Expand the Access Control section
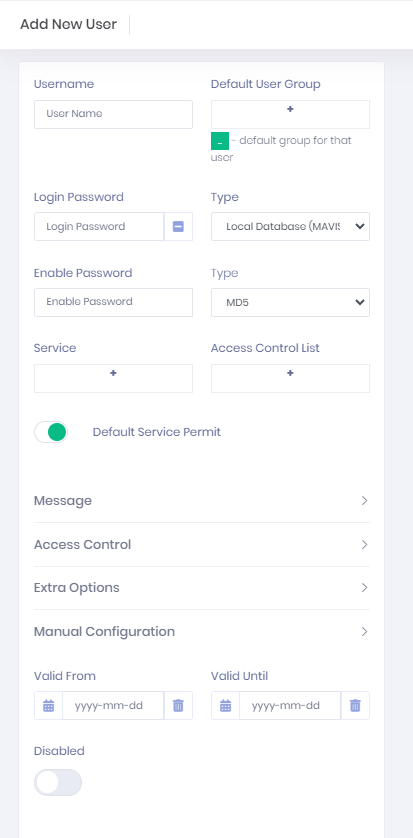The image size is (413, 838). (x=202, y=545)
